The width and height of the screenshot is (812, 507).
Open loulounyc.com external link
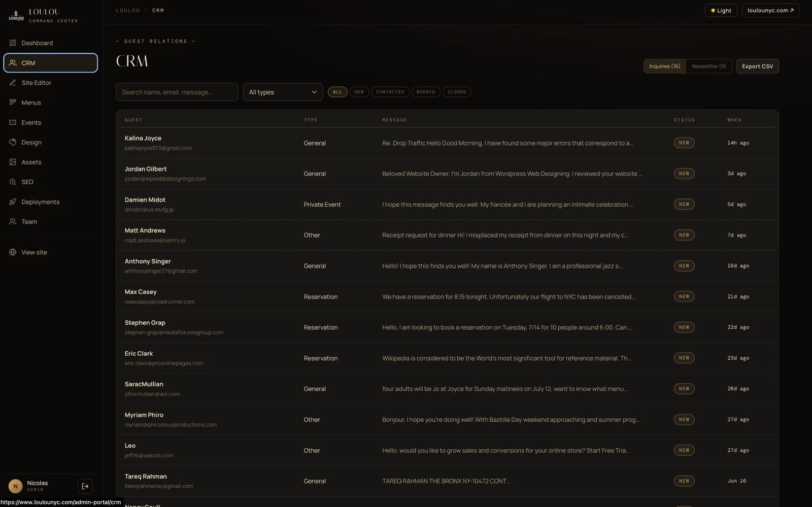770,10
